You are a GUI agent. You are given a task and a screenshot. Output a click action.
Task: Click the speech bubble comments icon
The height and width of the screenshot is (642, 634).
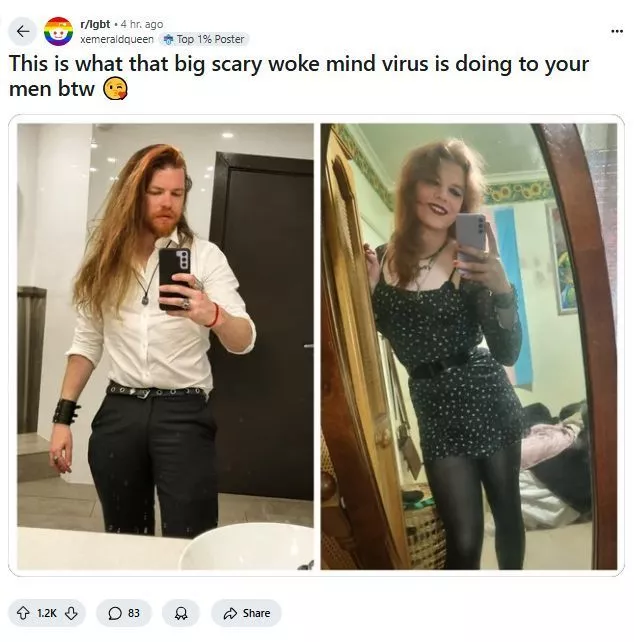tap(115, 613)
